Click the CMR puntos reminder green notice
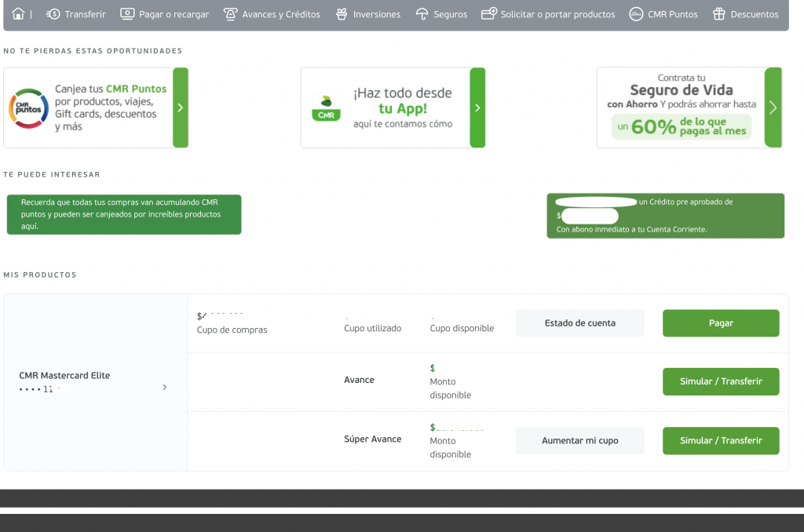 [x=124, y=214]
